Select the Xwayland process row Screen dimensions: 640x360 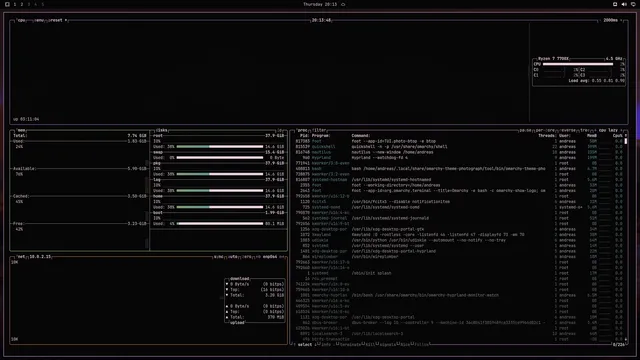click(x=459, y=235)
